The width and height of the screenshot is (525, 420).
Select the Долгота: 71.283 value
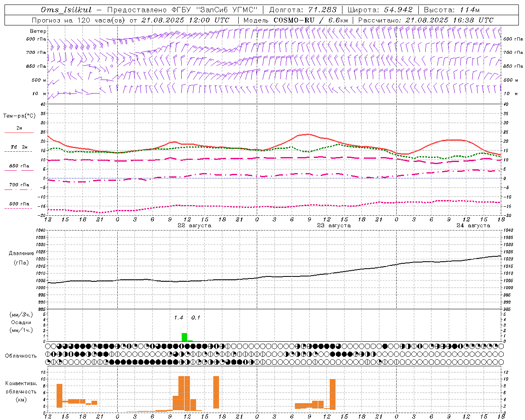pos(303,10)
